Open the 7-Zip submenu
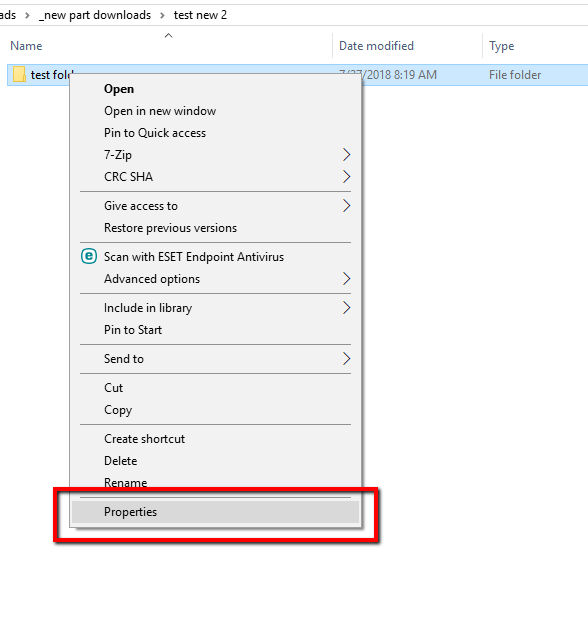The image size is (588, 626). 216,155
